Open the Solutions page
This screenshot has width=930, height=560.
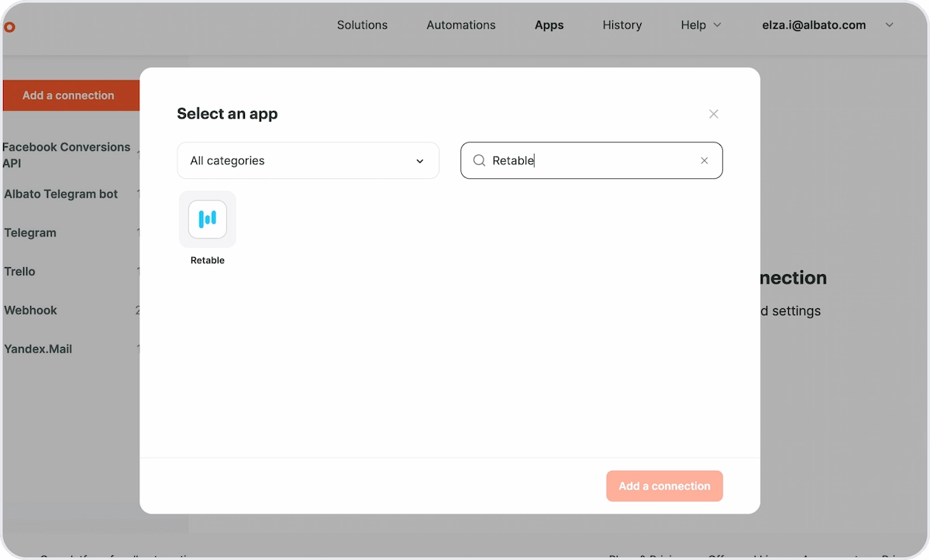pyautogui.click(x=362, y=25)
